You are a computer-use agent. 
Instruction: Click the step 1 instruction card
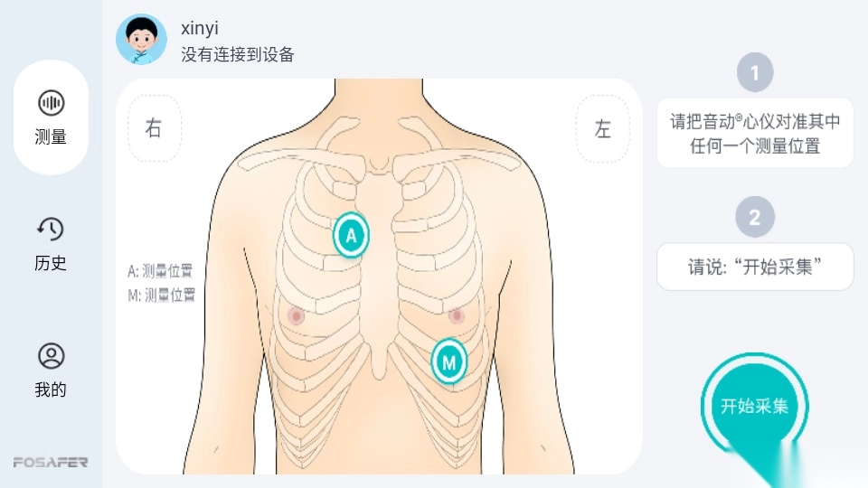coord(755,134)
